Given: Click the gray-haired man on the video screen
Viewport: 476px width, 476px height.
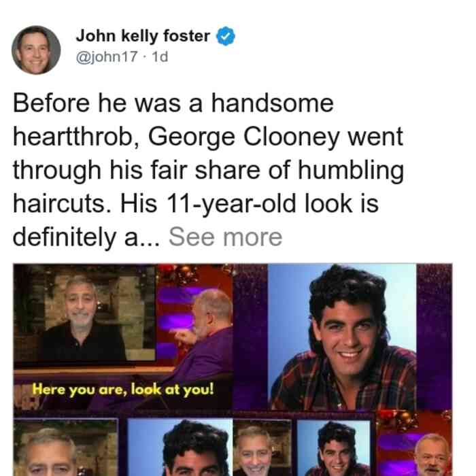Looking at the screenshot, I should click(82, 319).
